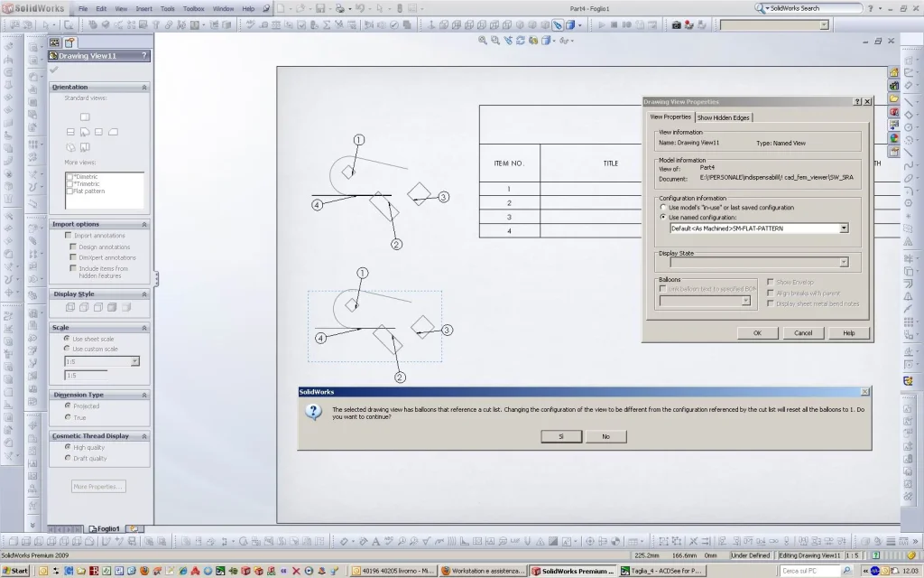924x578 pixels.
Task: Click the Cerca sul PC search box
Action: (x=810, y=571)
